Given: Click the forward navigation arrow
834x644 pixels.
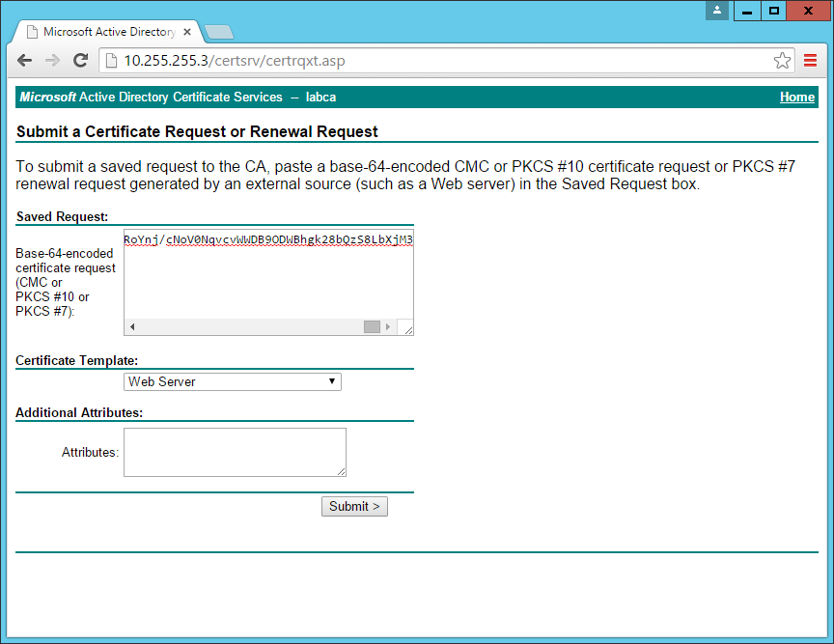Looking at the screenshot, I should coord(52,60).
